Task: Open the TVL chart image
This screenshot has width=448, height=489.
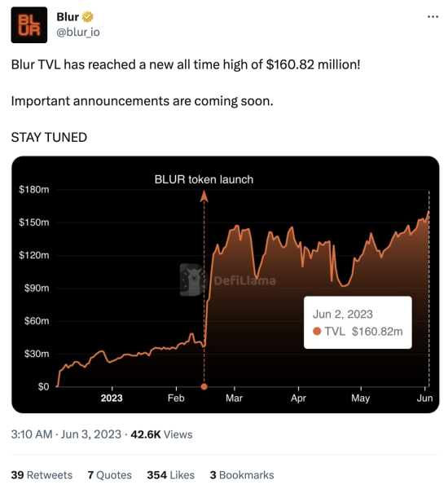Action: 226,284
